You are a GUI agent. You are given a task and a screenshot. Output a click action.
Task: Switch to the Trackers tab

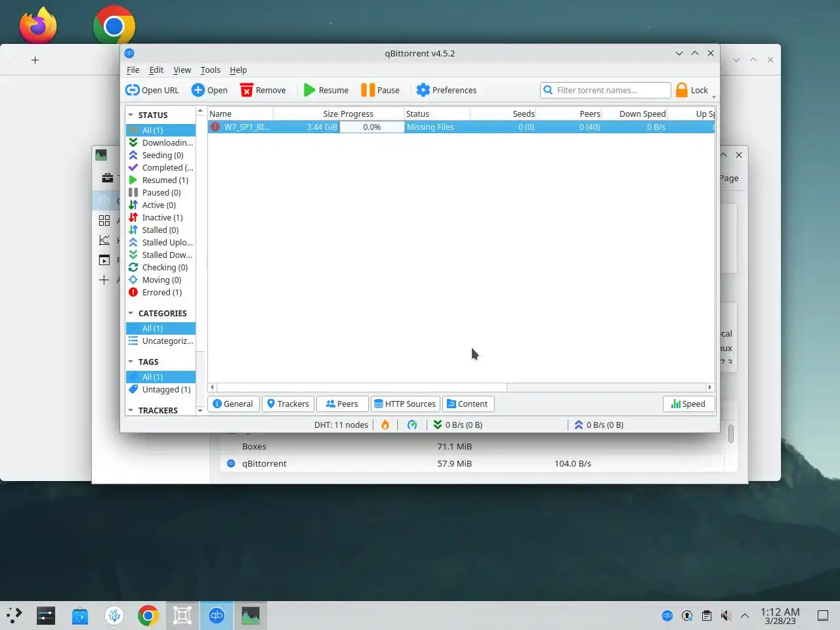tap(288, 404)
